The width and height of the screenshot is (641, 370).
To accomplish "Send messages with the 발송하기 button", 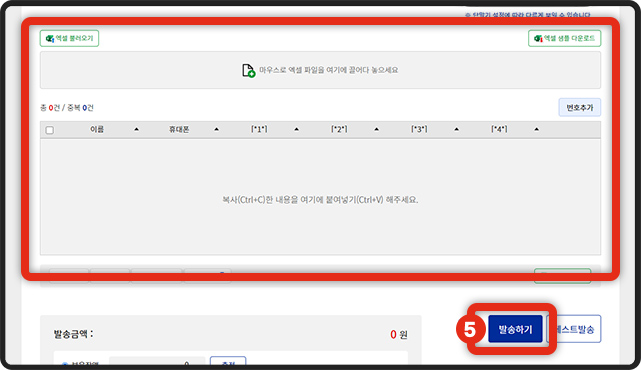I will [515, 329].
